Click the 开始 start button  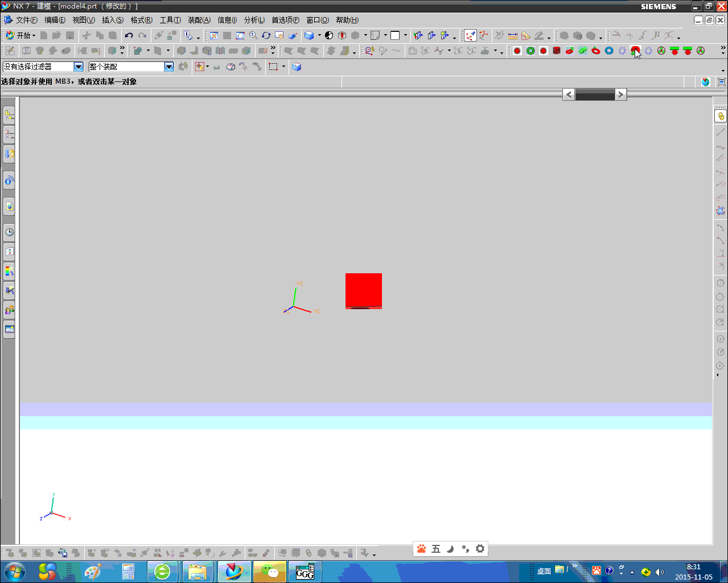click(19, 35)
